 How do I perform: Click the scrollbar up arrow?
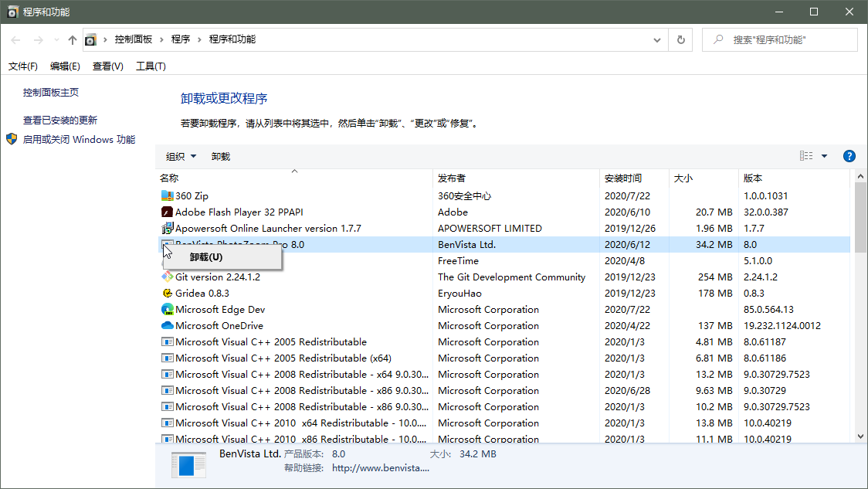click(860, 177)
